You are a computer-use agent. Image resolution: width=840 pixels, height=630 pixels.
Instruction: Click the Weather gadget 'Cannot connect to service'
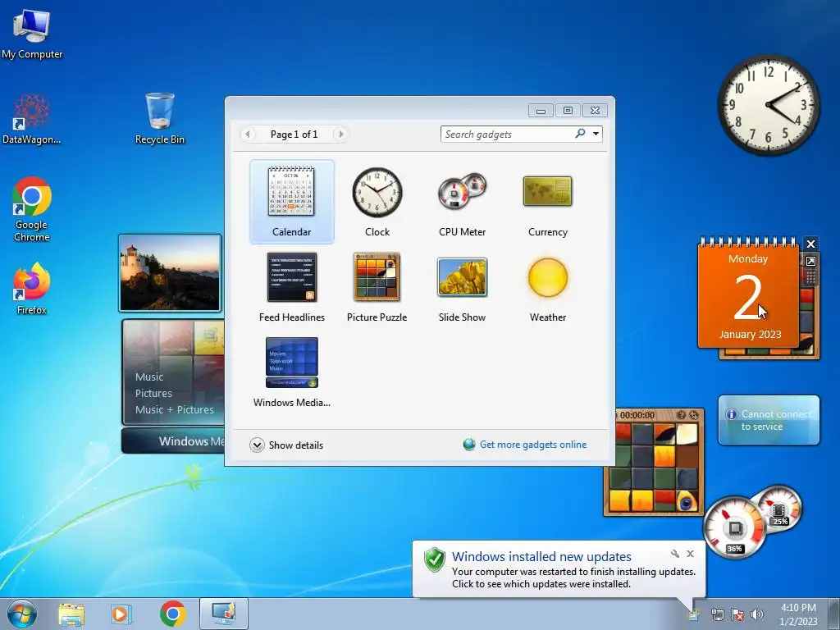click(x=769, y=420)
